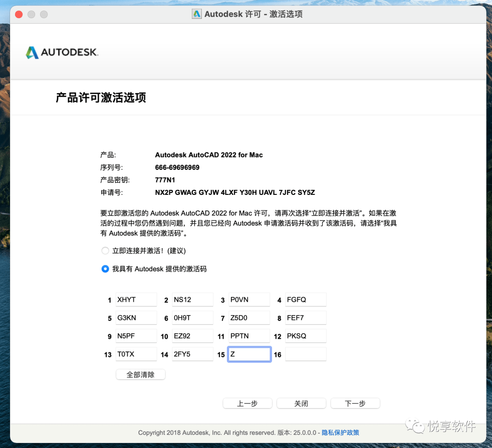Click the request code starting with NX2P
The image size is (492, 448).
(x=235, y=193)
